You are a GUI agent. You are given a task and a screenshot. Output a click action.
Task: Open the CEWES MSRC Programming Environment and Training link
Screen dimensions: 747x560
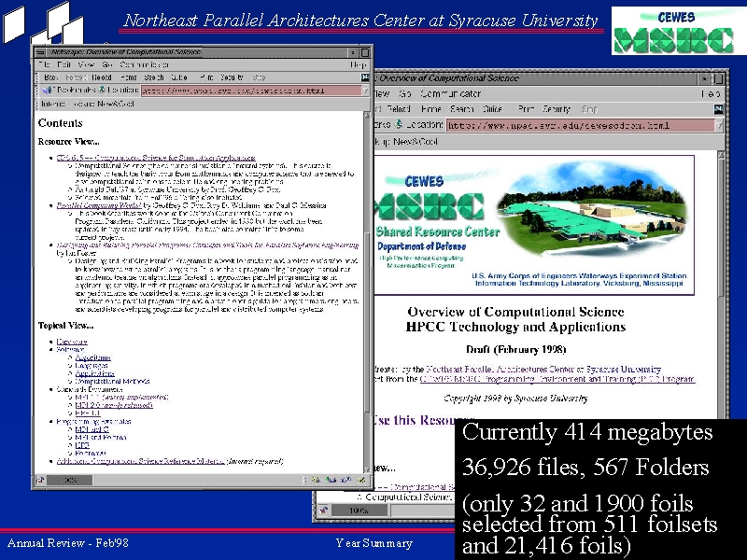click(x=557, y=379)
